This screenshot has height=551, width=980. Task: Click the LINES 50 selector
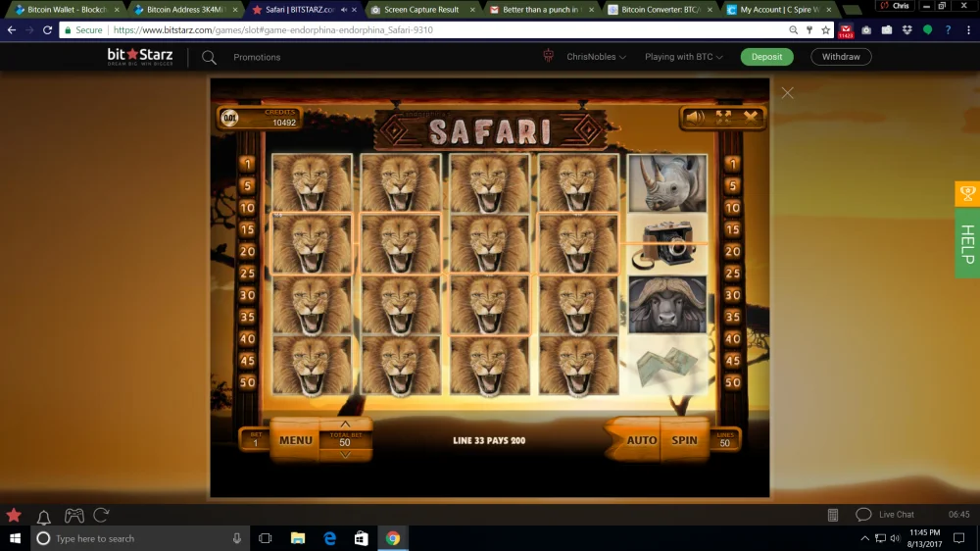724,439
